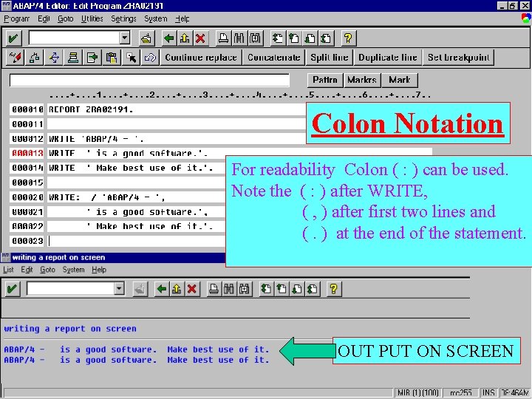The image size is (532, 399).
Task: Open the Help menu in report window
Action: (99, 270)
